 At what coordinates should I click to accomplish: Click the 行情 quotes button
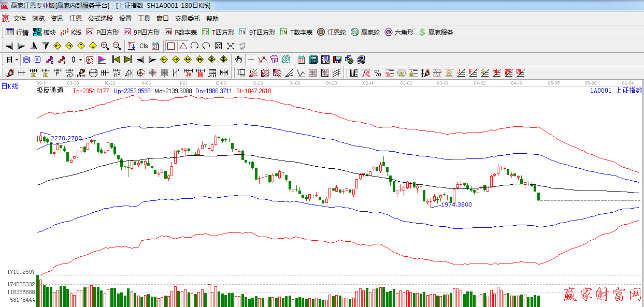click(x=17, y=32)
